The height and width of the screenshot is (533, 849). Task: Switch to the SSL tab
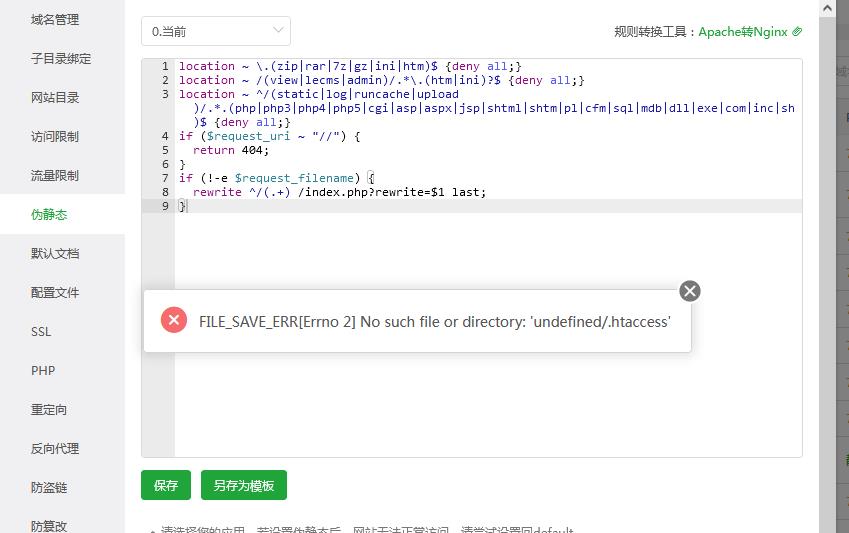click(41, 332)
